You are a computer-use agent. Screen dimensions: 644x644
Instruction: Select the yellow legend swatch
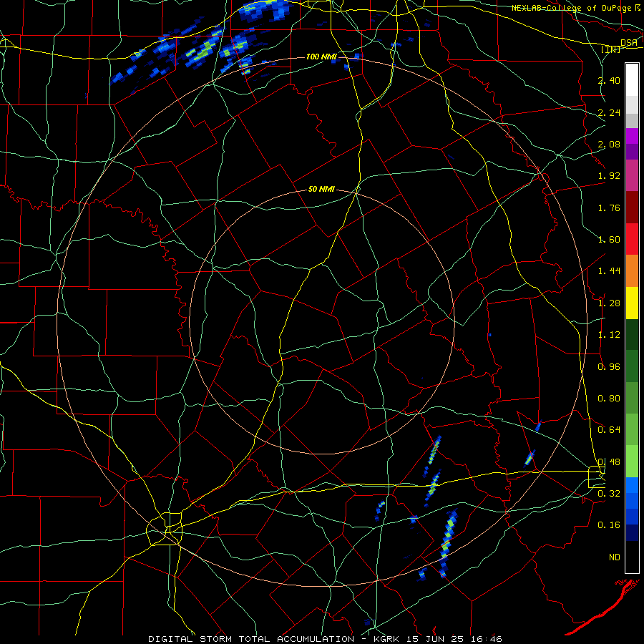pyautogui.click(x=632, y=303)
